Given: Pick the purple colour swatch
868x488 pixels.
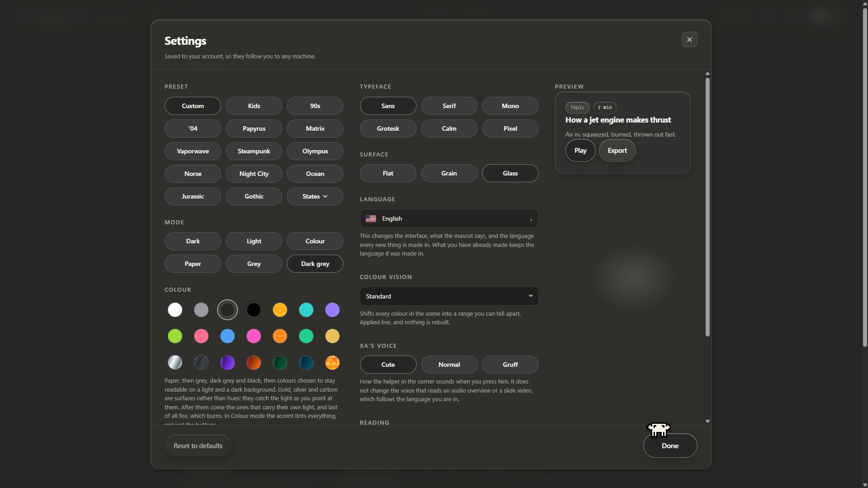Looking at the screenshot, I should coord(332,310).
